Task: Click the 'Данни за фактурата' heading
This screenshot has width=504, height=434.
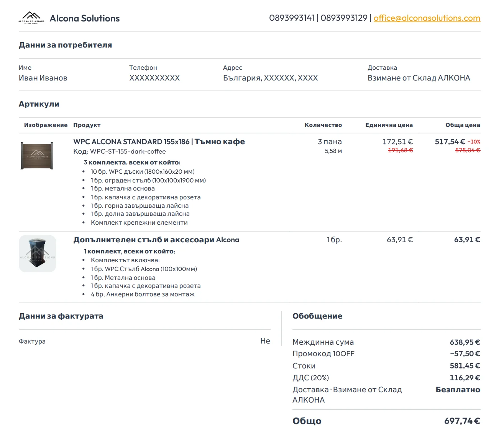Action: (x=61, y=316)
